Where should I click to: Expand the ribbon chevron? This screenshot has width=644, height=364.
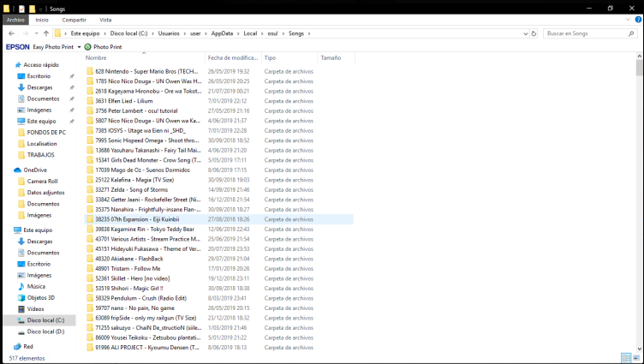(x=628, y=20)
